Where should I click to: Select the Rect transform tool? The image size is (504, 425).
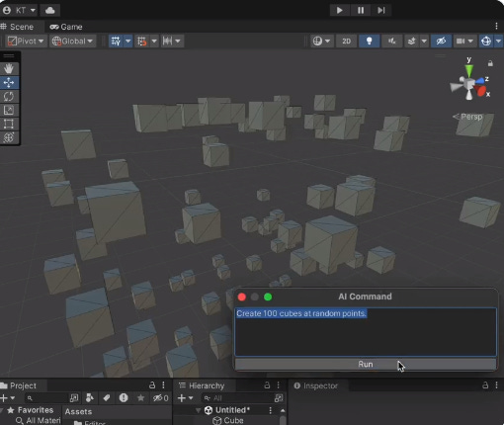point(9,124)
